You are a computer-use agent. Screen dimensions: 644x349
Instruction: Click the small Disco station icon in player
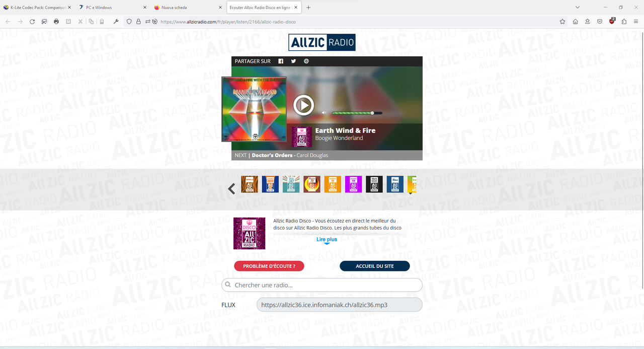pos(302,136)
